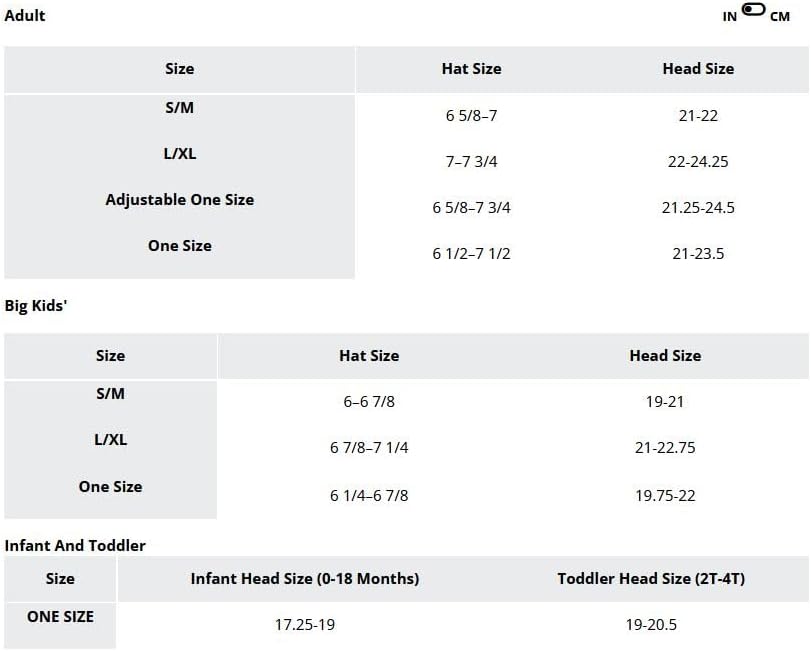
Task: Click the 6 5/8–7 3/4 hat size cell
Action: pyautogui.click(x=471, y=208)
